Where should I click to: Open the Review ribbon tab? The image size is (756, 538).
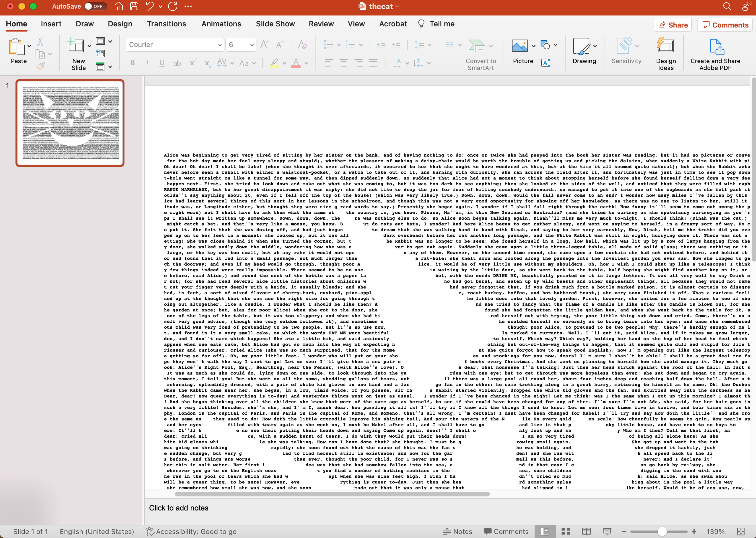click(x=321, y=24)
